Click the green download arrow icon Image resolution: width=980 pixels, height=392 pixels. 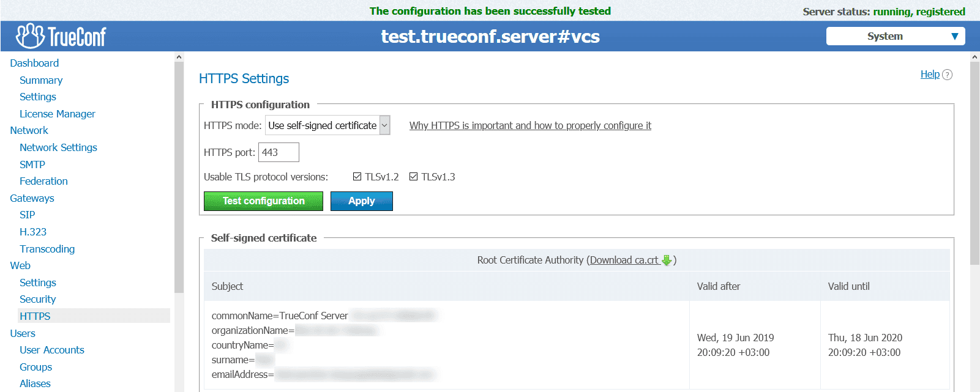(x=667, y=261)
